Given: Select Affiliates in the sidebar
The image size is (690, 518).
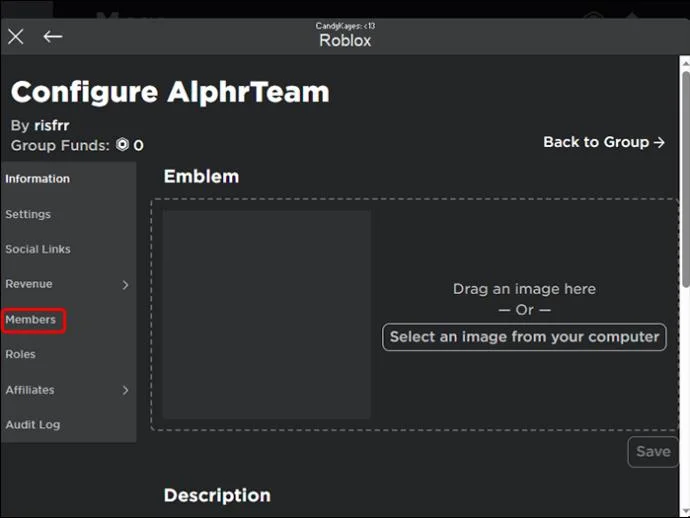Looking at the screenshot, I should pos(30,390).
